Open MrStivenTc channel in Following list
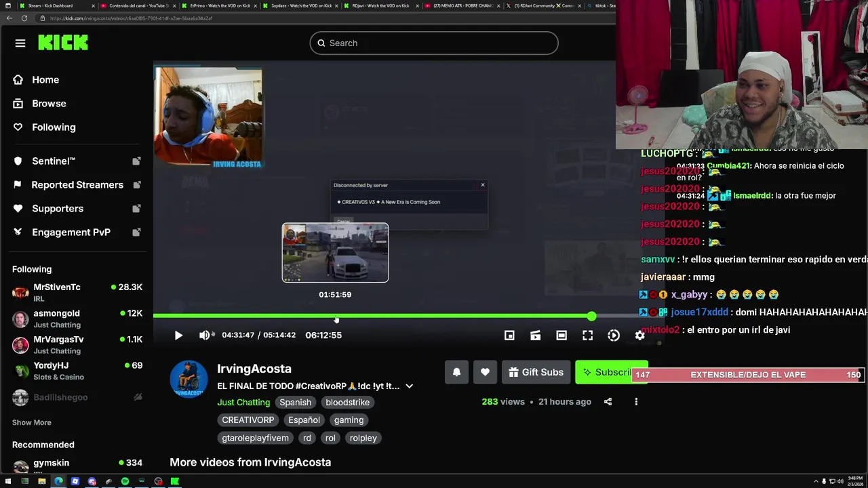This screenshot has width=868, height=488. click(x=77, y=293)
